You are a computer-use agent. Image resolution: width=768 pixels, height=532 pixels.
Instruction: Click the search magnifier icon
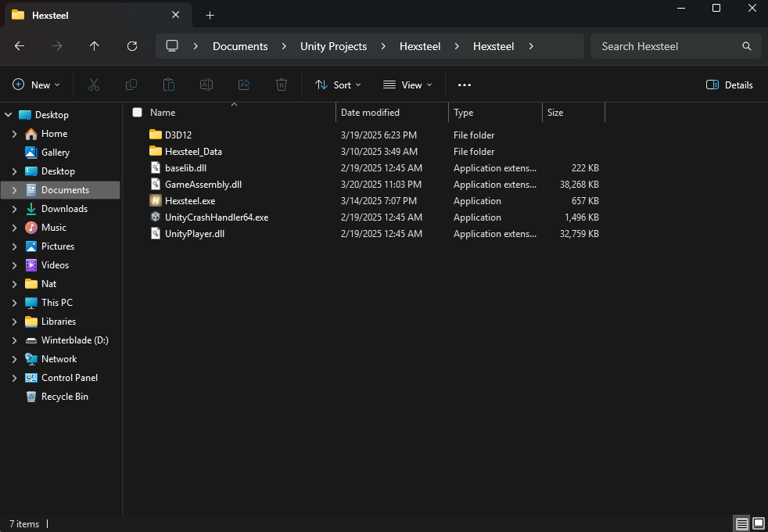click(x=746, y=46)
